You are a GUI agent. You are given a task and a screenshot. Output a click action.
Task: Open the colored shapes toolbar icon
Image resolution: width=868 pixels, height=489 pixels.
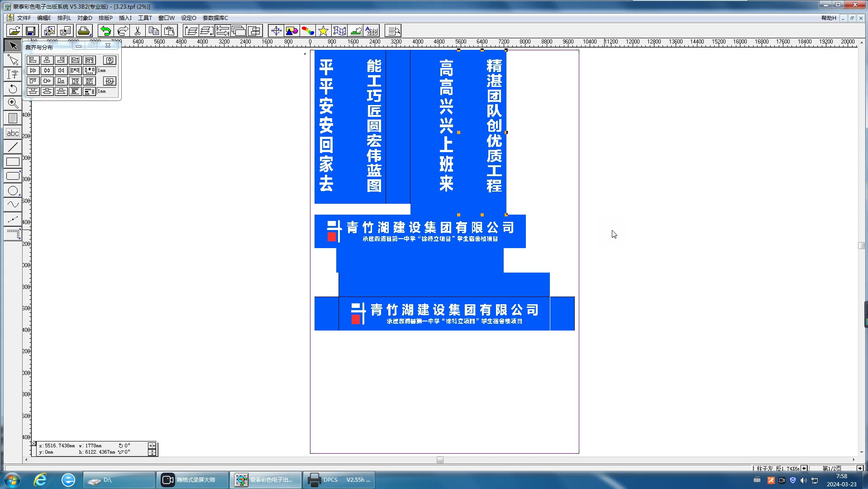pos(292,31)
